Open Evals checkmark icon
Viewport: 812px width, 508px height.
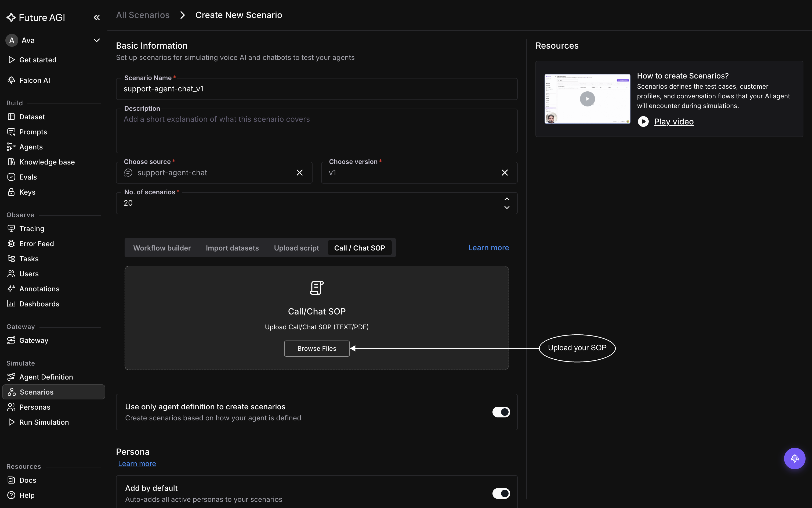point(11,177)
